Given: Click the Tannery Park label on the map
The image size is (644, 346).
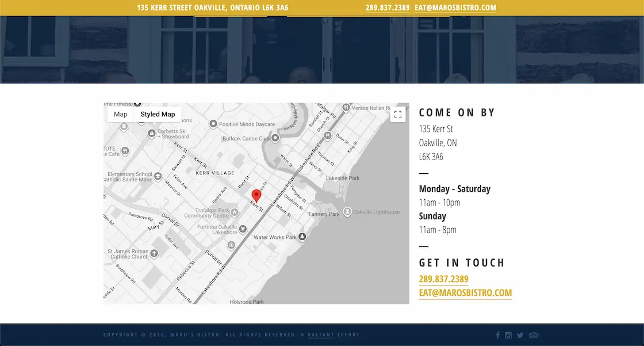Looking at the screenshot, I should click(324, 214).
